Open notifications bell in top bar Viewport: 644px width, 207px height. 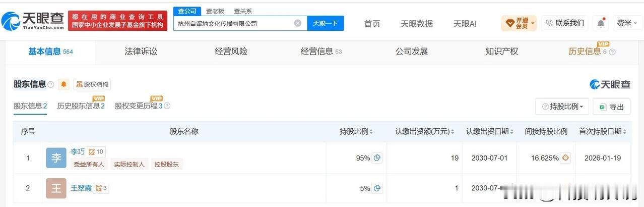tap(601, 23)
